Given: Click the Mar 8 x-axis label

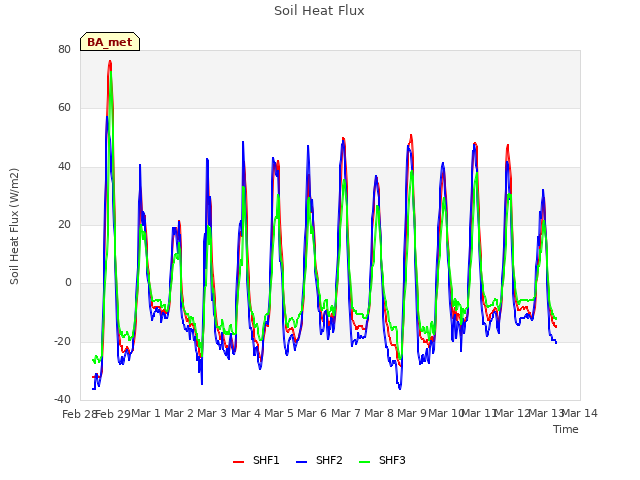Looking at the screenshot, I should [379, 413].
